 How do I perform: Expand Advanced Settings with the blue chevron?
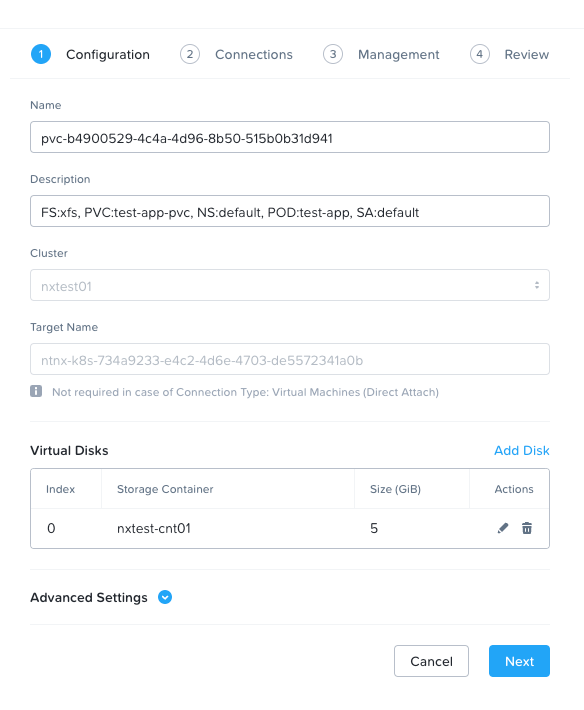tap(165, 597)
